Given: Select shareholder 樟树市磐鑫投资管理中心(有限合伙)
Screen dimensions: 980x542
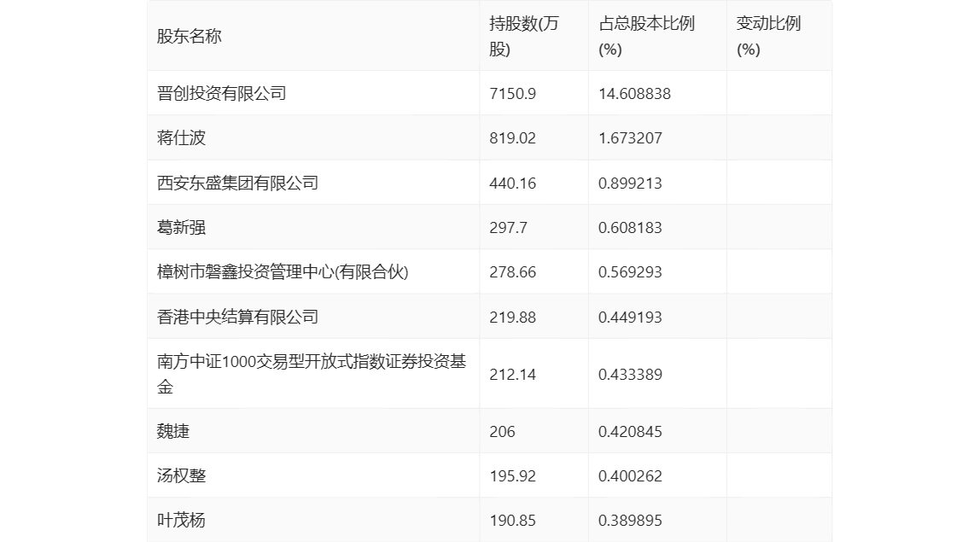Looking at the screenshot, I should point(283,271).
